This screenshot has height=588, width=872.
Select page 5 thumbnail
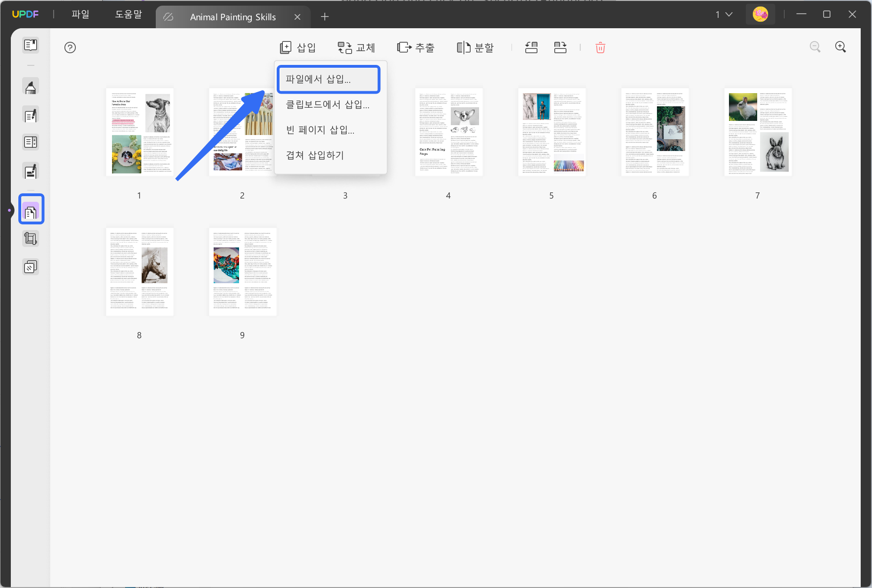coord(552,132)
